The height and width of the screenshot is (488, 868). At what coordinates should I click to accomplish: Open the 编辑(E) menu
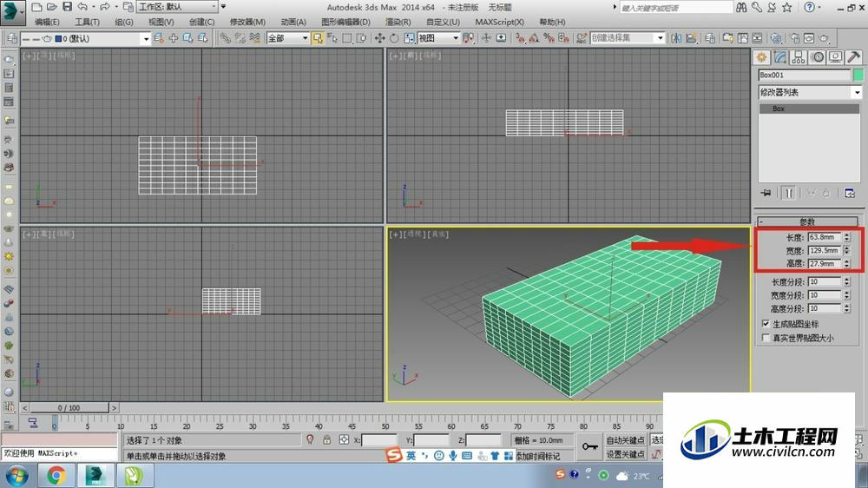pos(47,23)
